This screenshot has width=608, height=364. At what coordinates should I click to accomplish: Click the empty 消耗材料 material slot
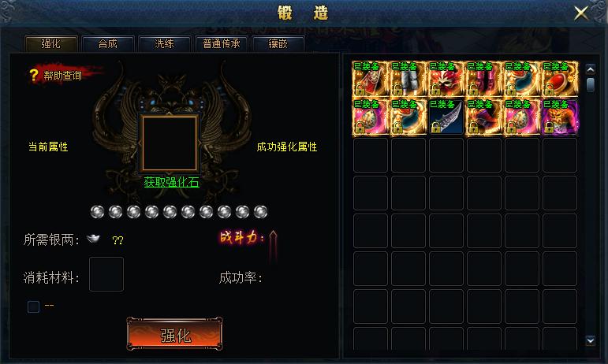pos(106,274)
